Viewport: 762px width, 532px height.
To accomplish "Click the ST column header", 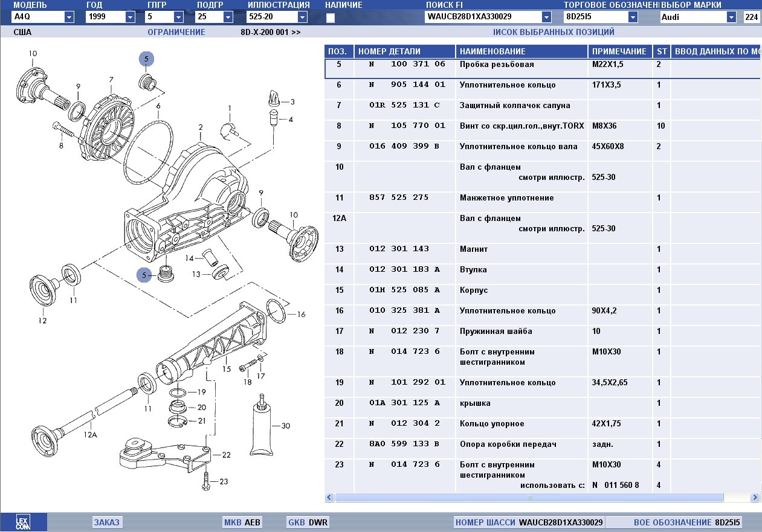I will point(662,51).
